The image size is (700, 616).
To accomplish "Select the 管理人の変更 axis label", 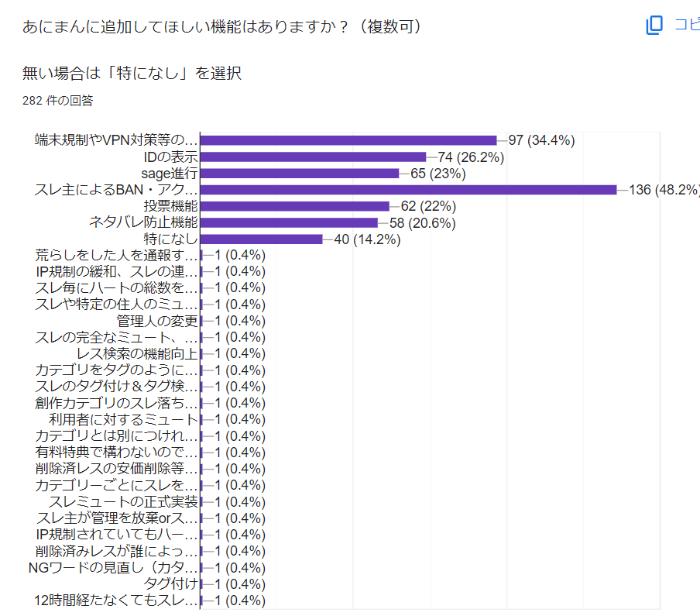I will (x=157, y=321).
